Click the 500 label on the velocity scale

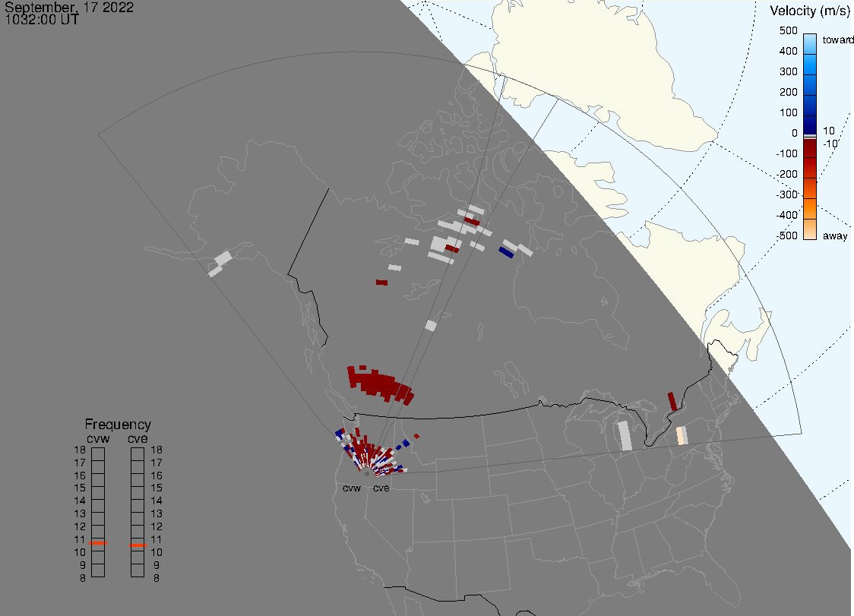click(788, 30)
